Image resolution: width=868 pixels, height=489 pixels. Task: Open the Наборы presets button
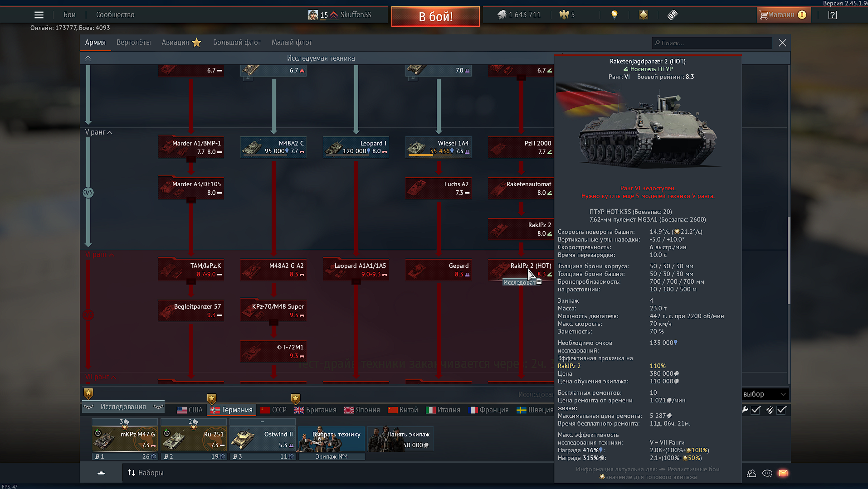tap(145, 473)
